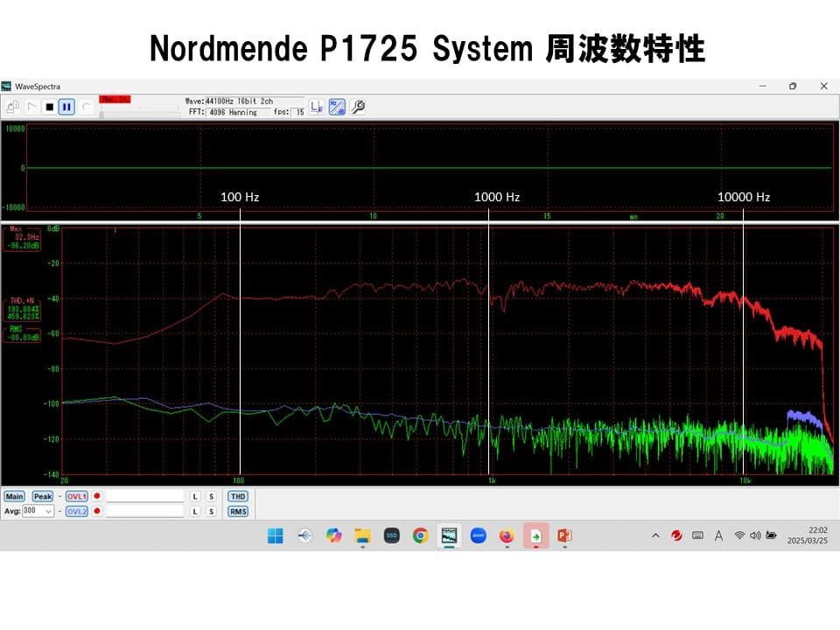The width and height of the screenshot is (840, 630).
Task: Open a wave file via the open icon
Action: pyautogui.click(x=12, y=106)
